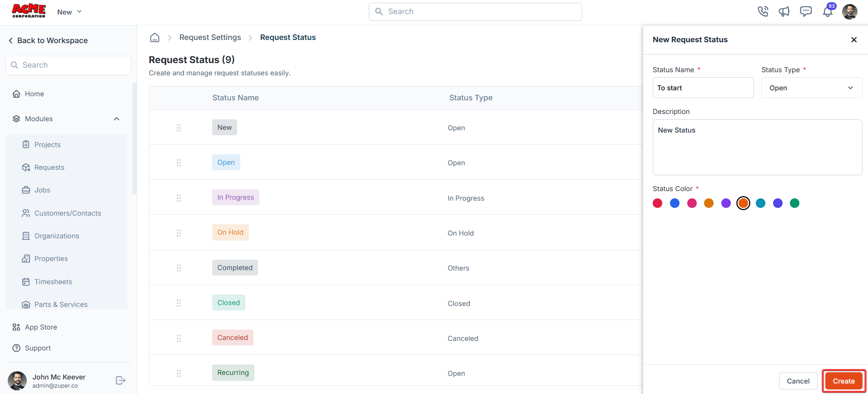Close the New Request Status panel
The height and width of the screenshot is (394, 868).
pyautogui.click(x=854, y=40)
